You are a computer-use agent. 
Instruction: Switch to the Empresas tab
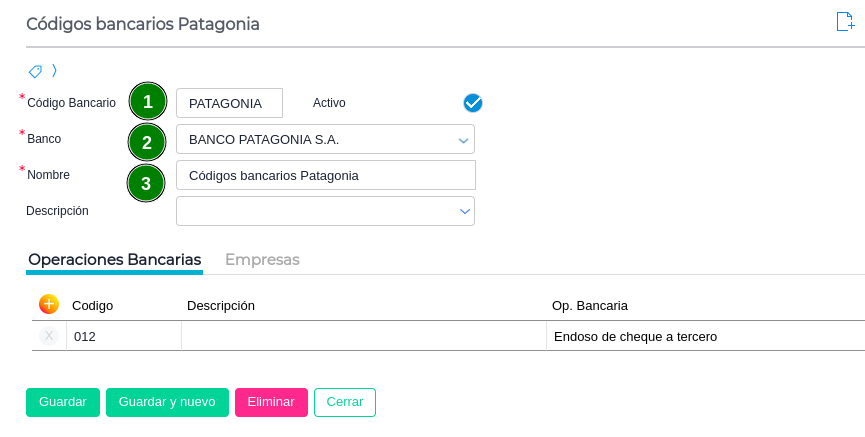(x=262, y=259)
